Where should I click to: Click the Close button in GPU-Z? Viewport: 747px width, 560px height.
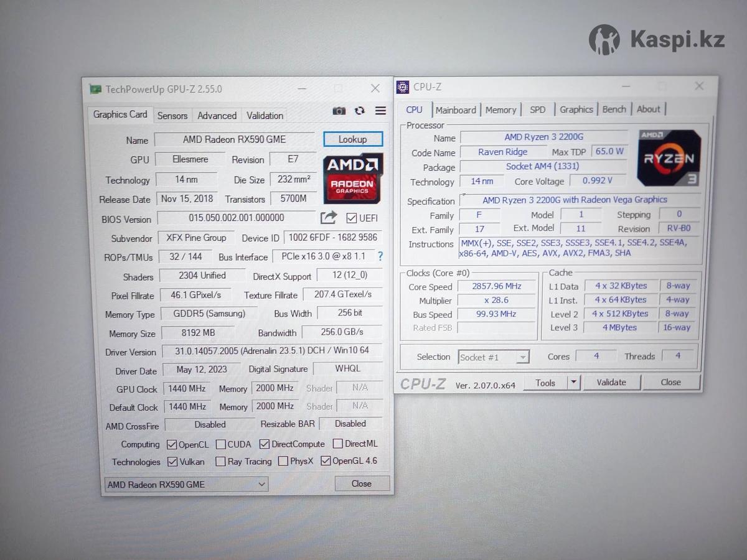click(x=362, y=483)
